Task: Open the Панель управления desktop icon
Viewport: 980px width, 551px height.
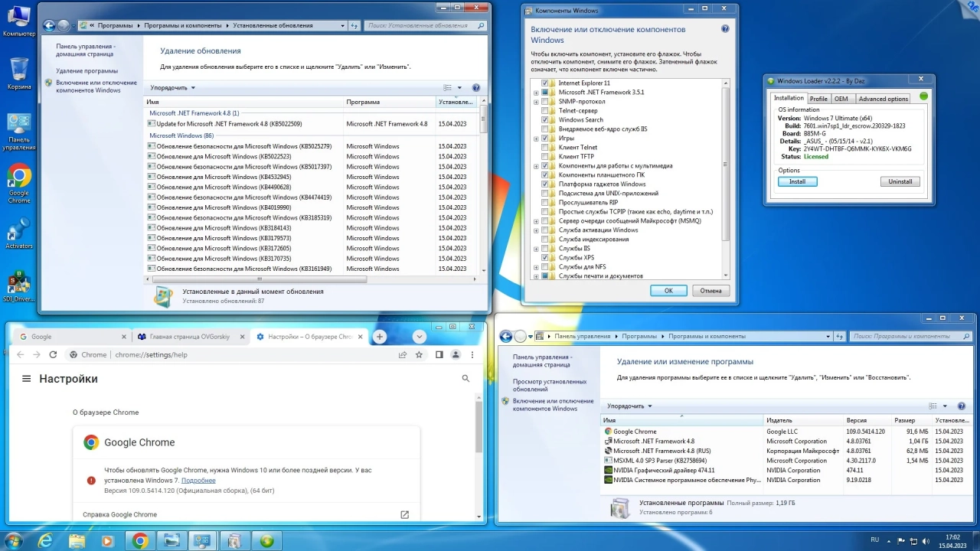Action: (19, 132)
